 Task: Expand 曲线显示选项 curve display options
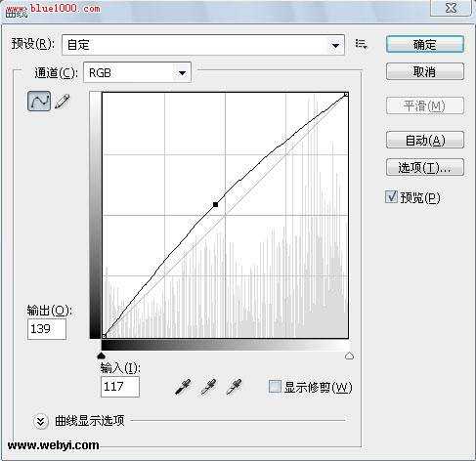(x=41, y=421)
